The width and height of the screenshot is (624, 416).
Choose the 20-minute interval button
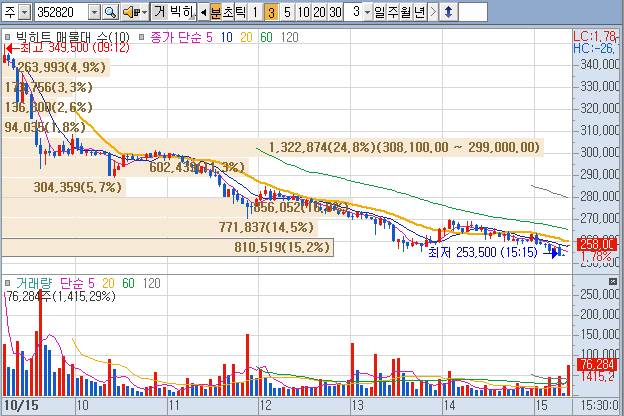tap(319, 13)
